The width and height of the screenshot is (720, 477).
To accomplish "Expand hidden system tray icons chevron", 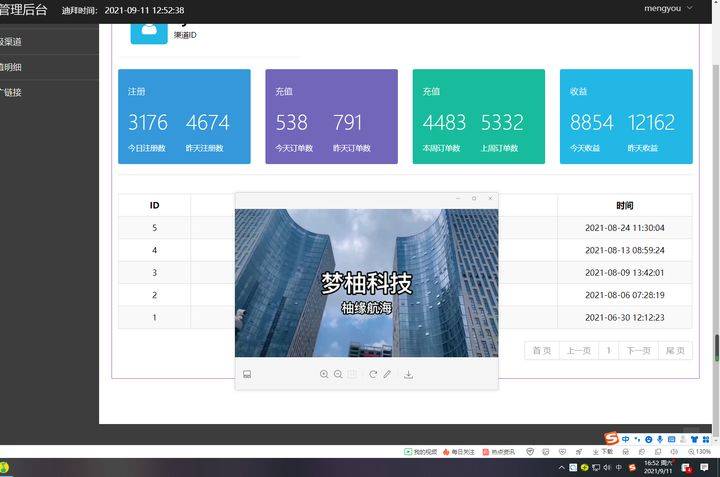I will pyautogui.click(x=560, y=467).
